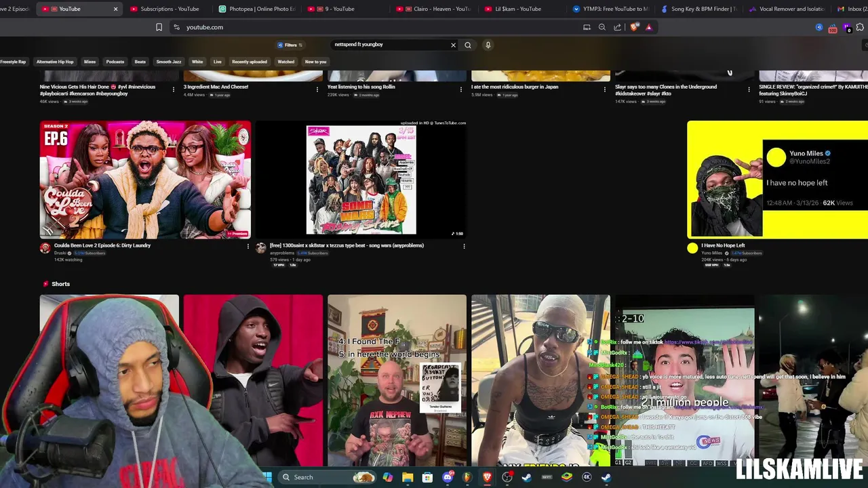The image size is (868, 488).
Task: Select the Mixes filter chip
Action: point(90,62)
